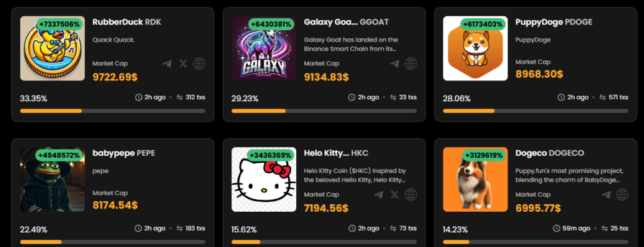Click the PuppyDoge shiba thumbnail
The image size is (644, 247).
[x=475, y=48]
